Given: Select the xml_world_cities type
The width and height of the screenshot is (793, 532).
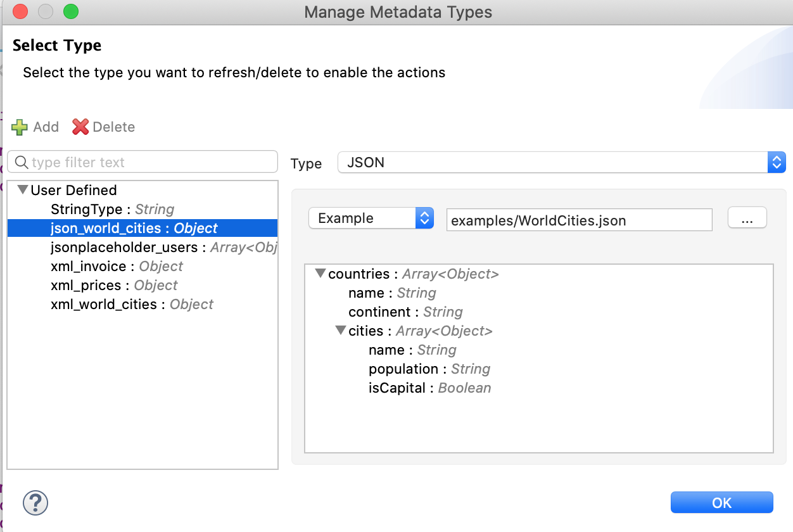Looking at the screenshot, I should click(132, 305).
